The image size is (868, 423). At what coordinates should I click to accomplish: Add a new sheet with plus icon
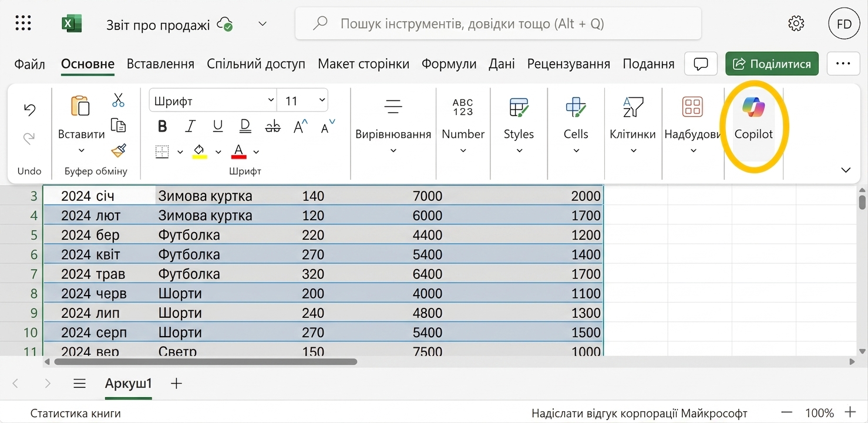(x=176, y=384)
